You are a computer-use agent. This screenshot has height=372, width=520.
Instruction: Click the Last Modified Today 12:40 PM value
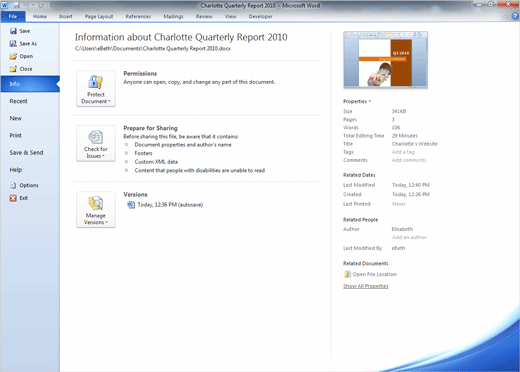[x=411, y=185]
